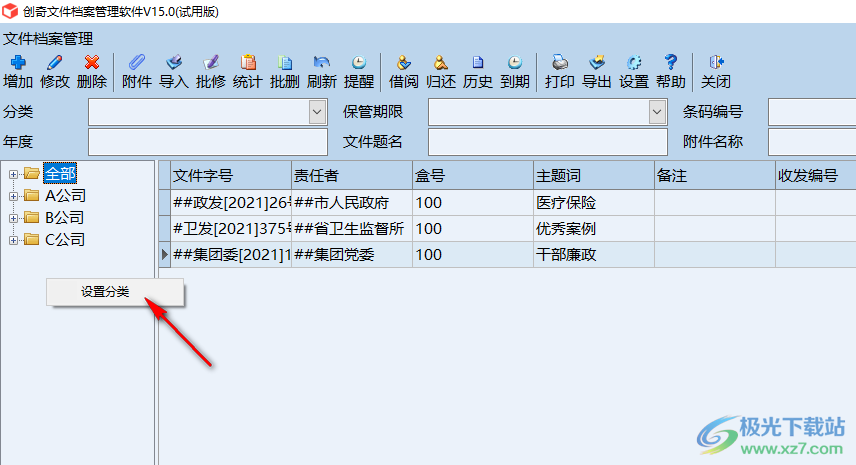Image resolution: width=856 pixels, height=465 pixels.
Task: Click the 干部廉政 subject cell
Action: point(594,254)
